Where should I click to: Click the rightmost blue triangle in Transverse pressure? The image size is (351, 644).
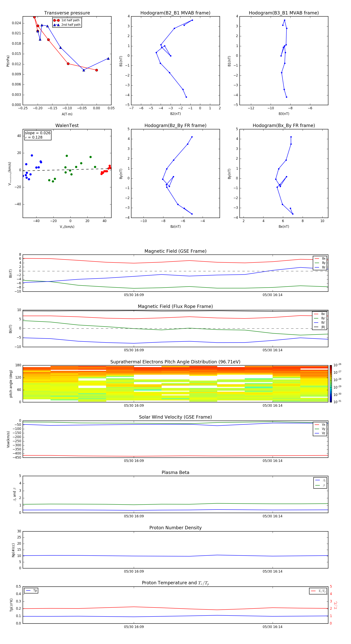(x=108, y=59)
